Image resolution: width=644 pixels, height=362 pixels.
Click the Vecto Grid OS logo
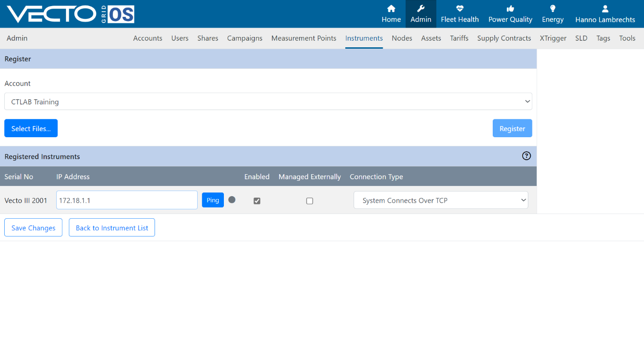tap(71, 14)
